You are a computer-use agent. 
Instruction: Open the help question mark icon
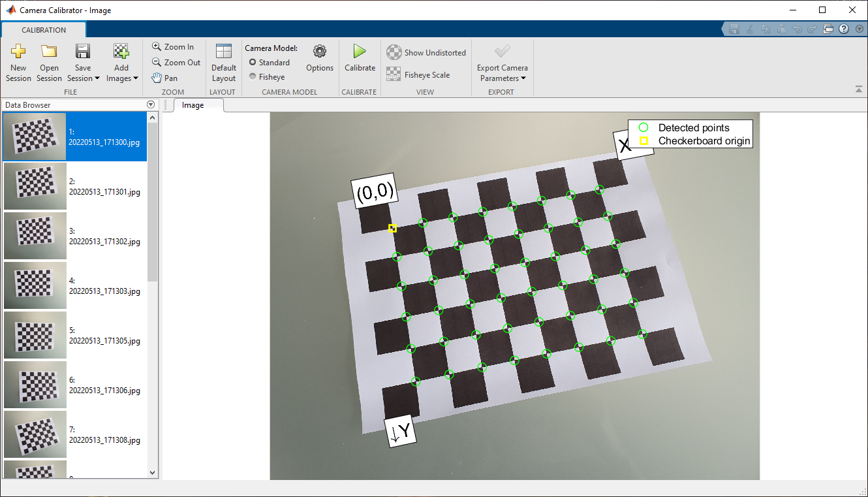843,29
